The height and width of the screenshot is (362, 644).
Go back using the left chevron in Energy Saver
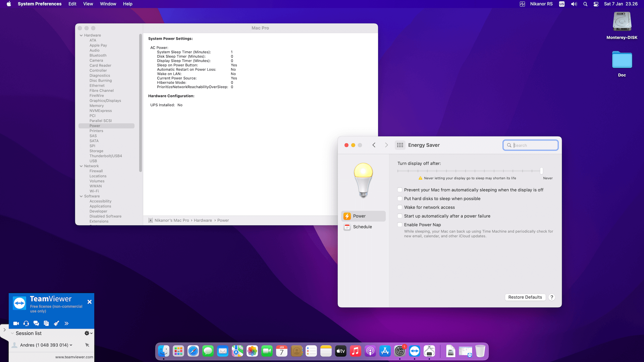(374, 145)
